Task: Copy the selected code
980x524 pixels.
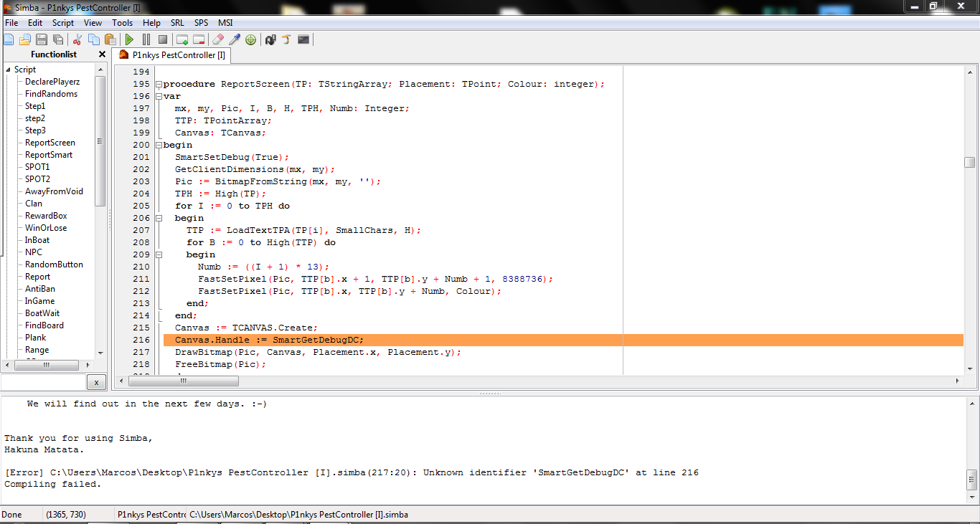Action: (x=94, y=39)
